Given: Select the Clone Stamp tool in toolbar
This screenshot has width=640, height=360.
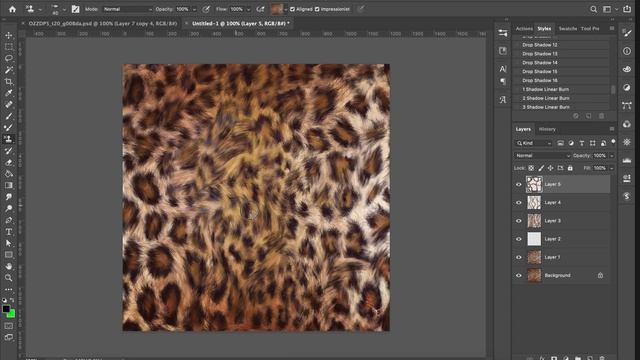Looking at the screenshot, I should [9, 139].
